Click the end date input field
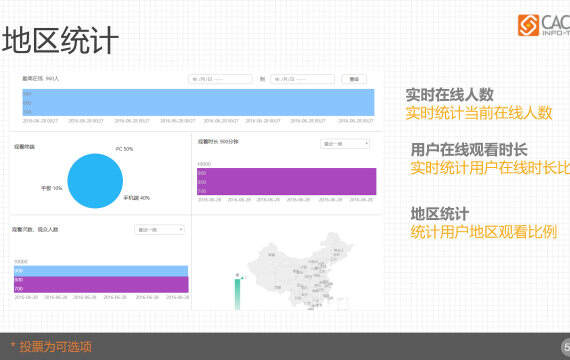The height and width of the screenshot is (360, 570). 302,79
